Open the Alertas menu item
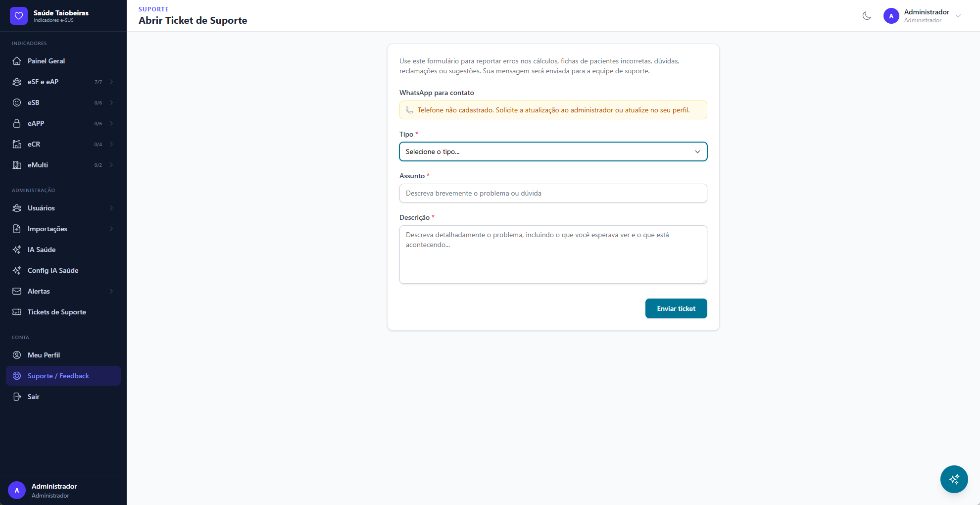This screenshot has height=505, width=980. (39, 291)
